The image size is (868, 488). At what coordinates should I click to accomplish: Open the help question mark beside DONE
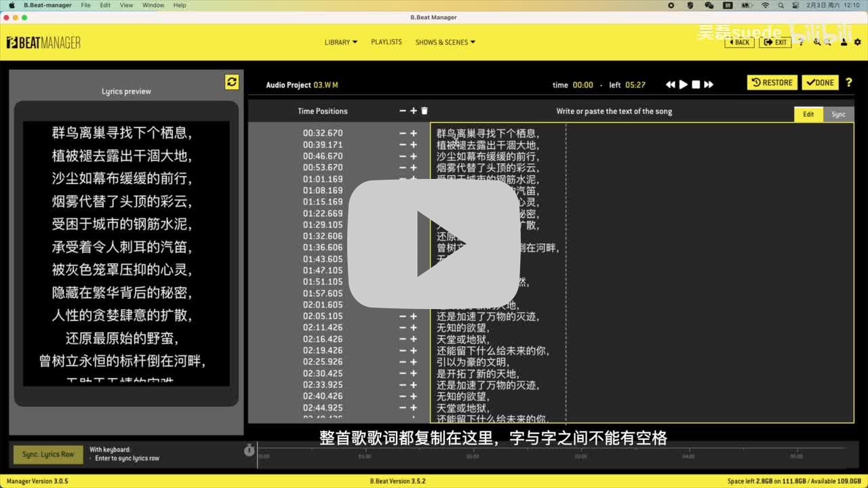(848, 83)
